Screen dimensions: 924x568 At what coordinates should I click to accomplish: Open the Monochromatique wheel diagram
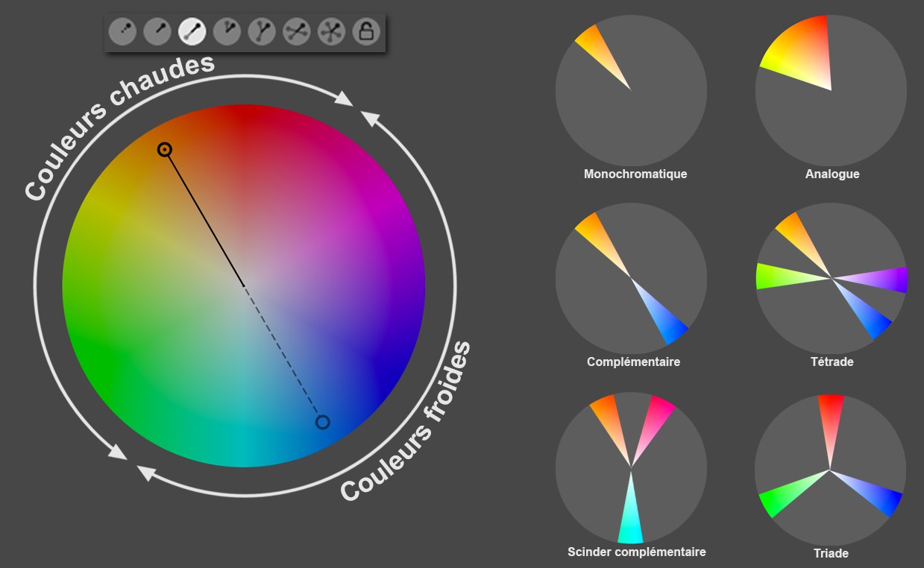coord(631,90)
